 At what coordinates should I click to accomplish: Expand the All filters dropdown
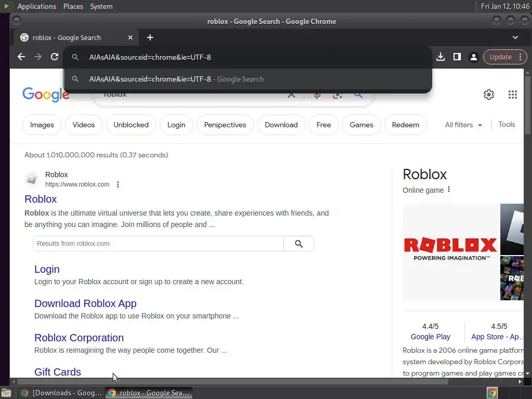pyautogui.click(x=463, y=125)
